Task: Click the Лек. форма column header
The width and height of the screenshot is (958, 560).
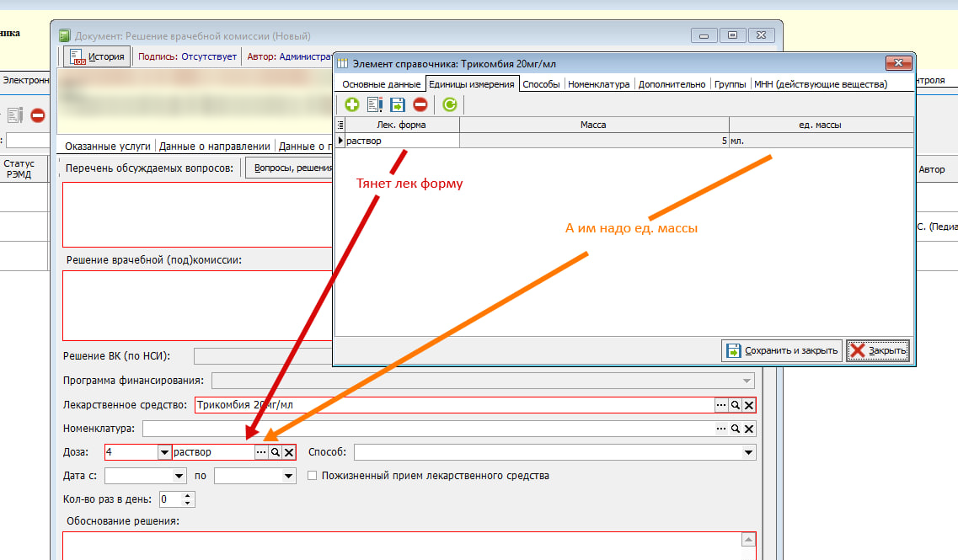Action: tap(401, 125)
